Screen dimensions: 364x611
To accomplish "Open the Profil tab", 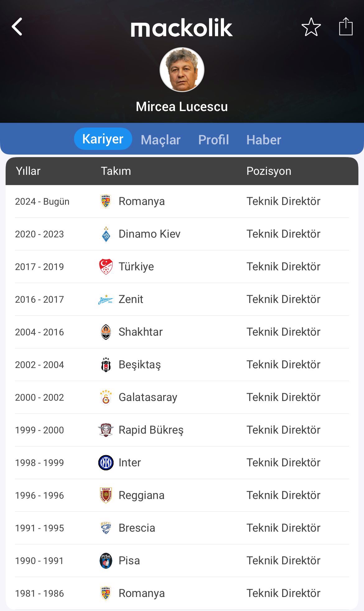I will 213,140.
